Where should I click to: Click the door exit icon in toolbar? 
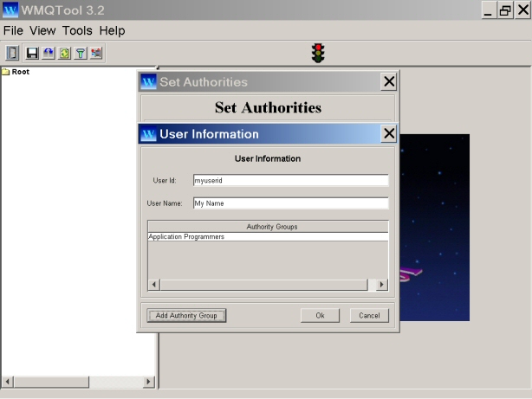point(12,53)
